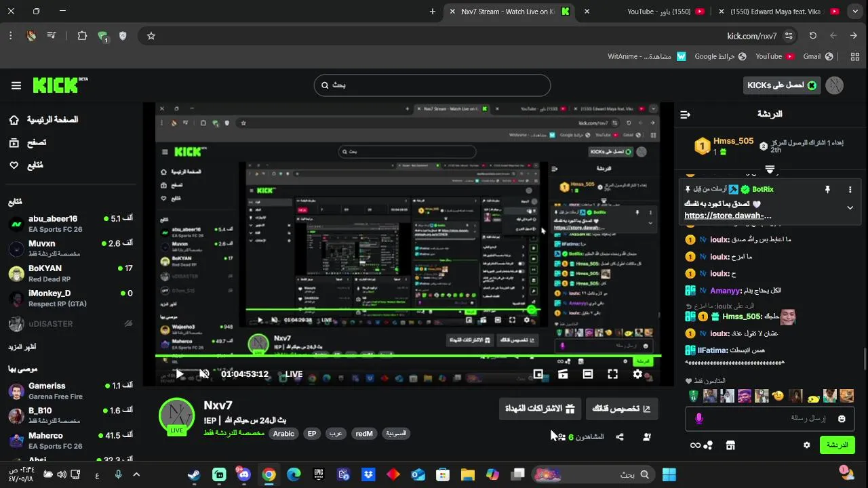
Task: Play the Kick stream video
Action: click(x=180, y=374)
